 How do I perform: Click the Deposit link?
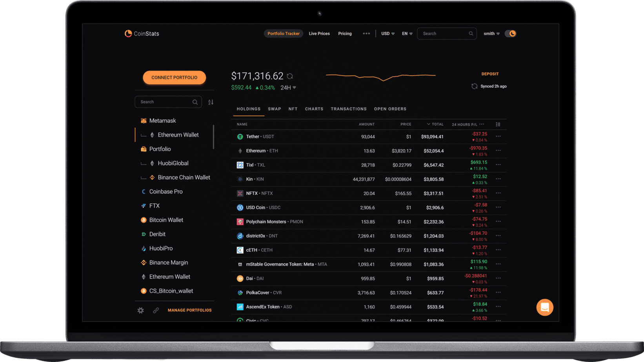tap(490, 74)
